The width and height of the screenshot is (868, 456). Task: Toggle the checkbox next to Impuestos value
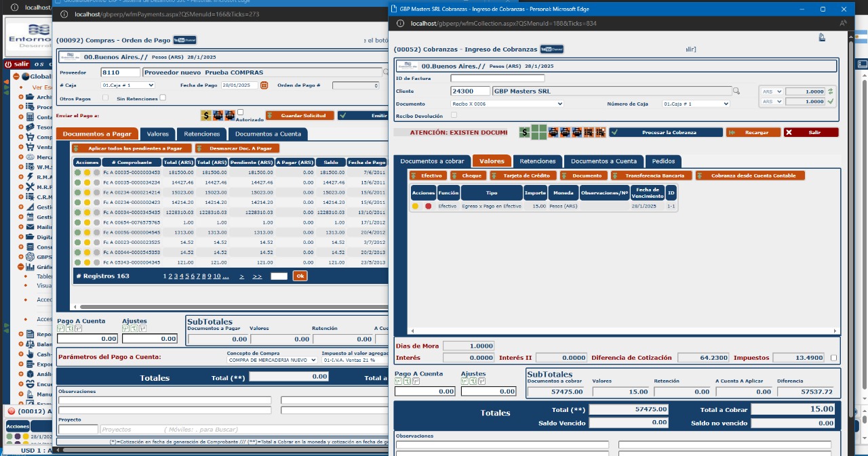[x=833, y=358]
